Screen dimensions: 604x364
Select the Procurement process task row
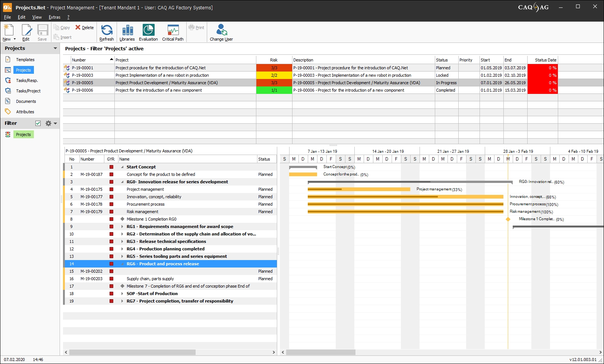(x=170, y=204)
